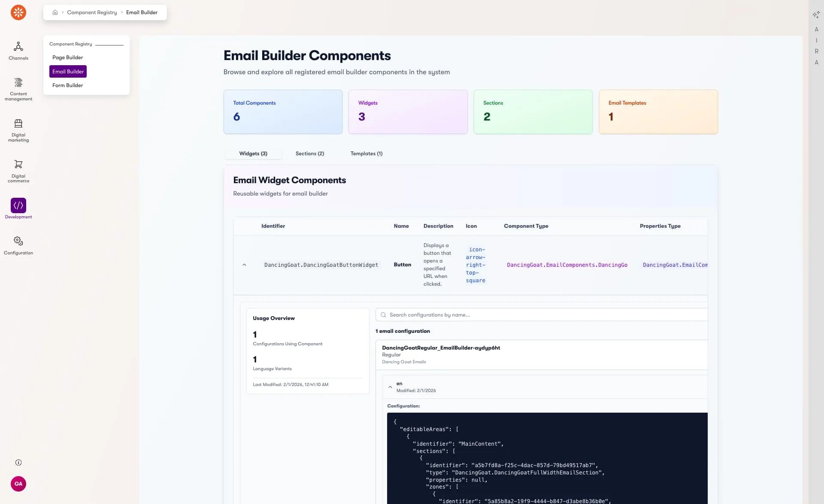Viewport: 824px width, 504px height.
Task: Open Page Builder registry
Action: tap(67, 57)
